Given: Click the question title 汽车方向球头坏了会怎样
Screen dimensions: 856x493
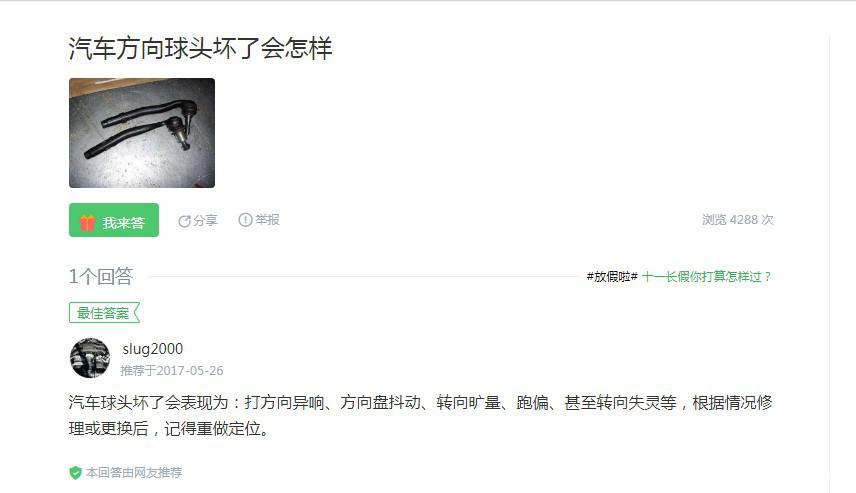Looking at the screenshot, I should [x=200, y=48].
